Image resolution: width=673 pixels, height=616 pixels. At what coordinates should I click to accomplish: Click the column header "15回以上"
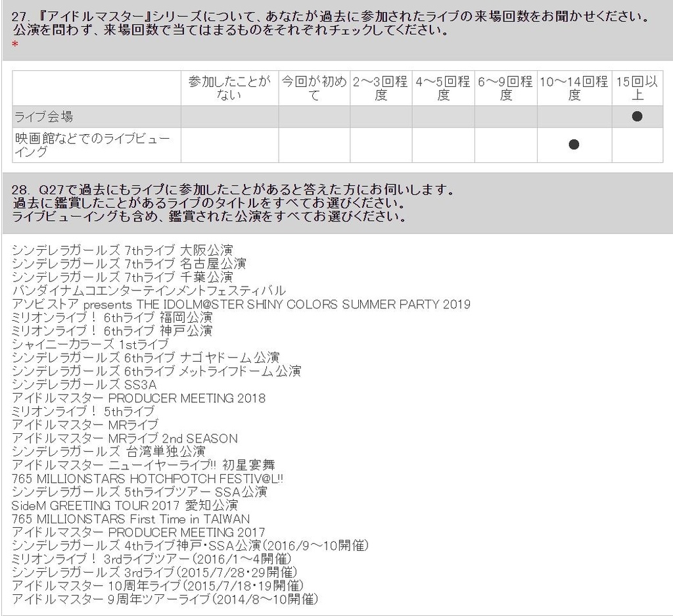click(638, 88)
